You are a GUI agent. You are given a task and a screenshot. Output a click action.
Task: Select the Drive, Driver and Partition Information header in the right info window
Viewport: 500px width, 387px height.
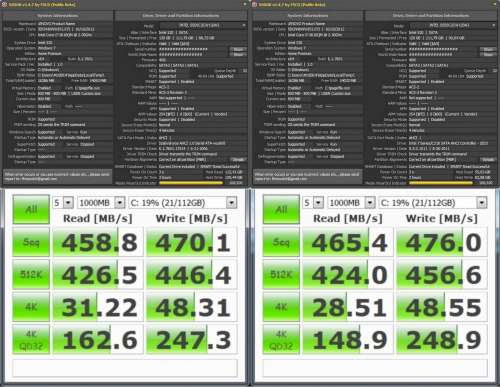coord(431,16)
